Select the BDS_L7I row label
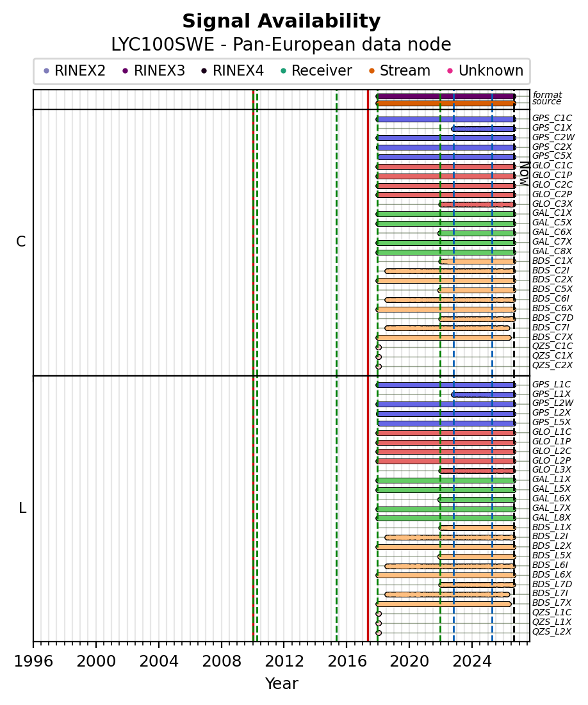 pyautogui.click(x=550, y=594)
